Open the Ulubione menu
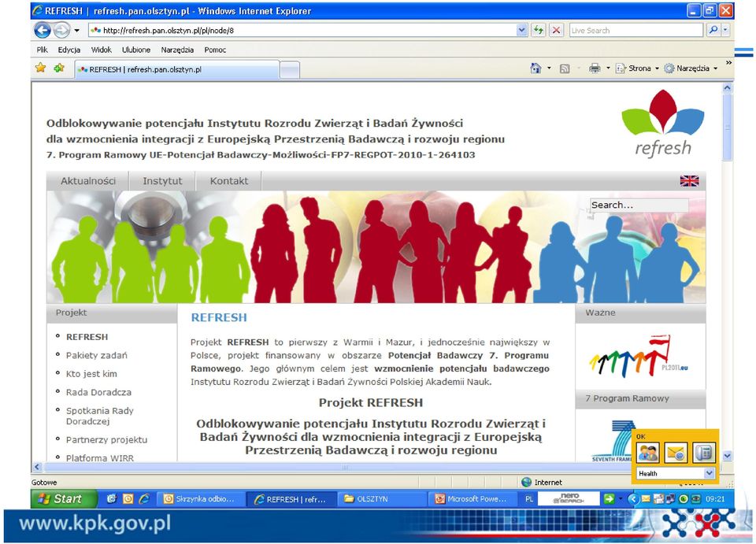The image size is (756, 544). (x=136, y=50)
